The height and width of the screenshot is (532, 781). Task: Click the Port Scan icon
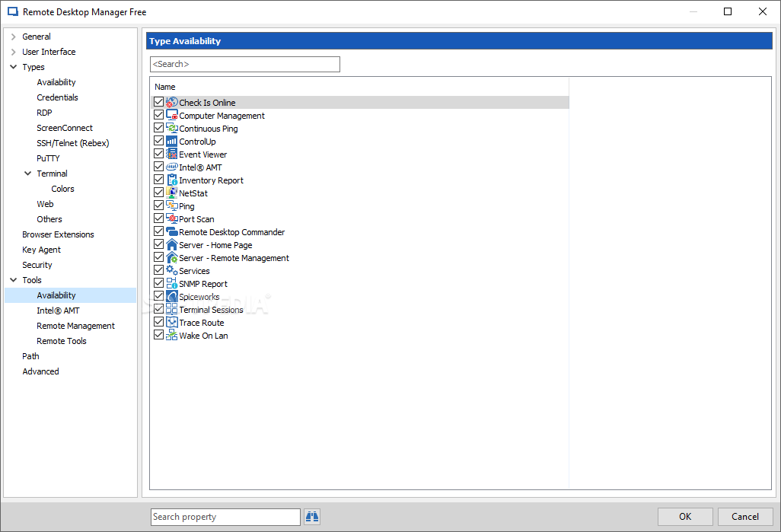coord(172,218)
